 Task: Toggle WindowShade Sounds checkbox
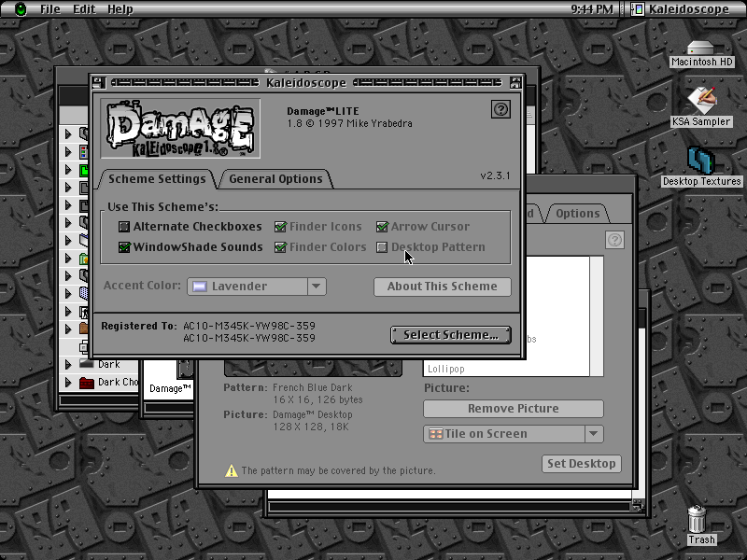[124, 247]
